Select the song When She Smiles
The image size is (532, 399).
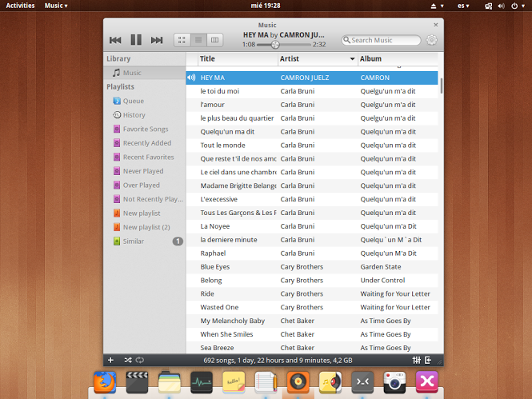(312, 334)
